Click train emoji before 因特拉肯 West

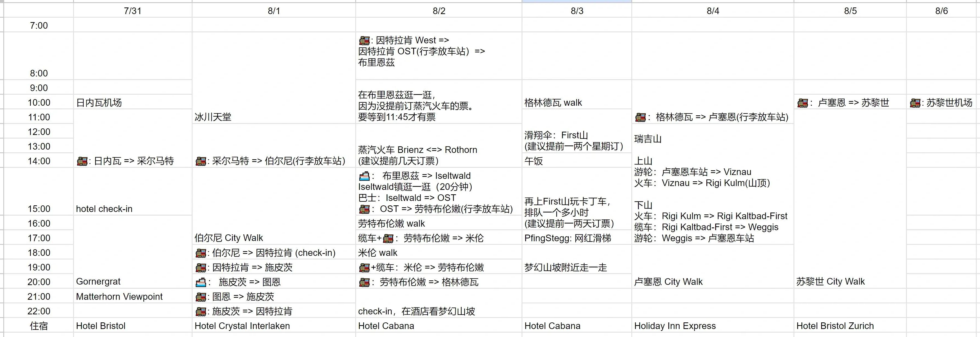coord(364,40)
